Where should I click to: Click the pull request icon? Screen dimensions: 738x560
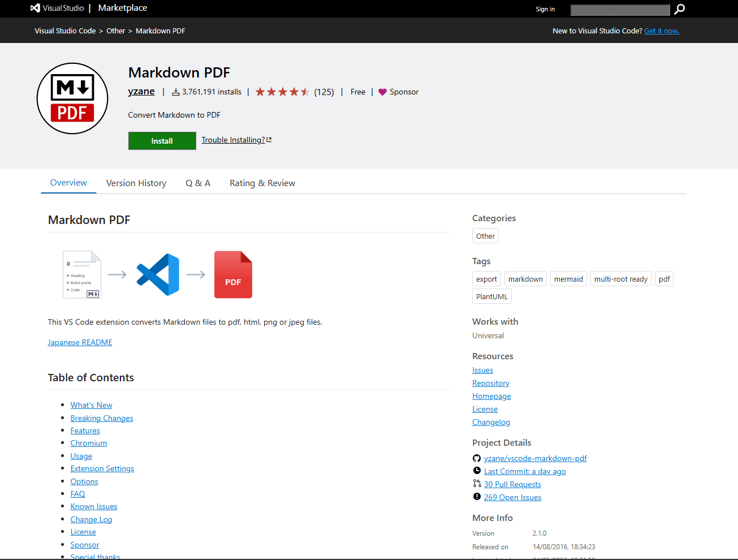click(477, 484)
